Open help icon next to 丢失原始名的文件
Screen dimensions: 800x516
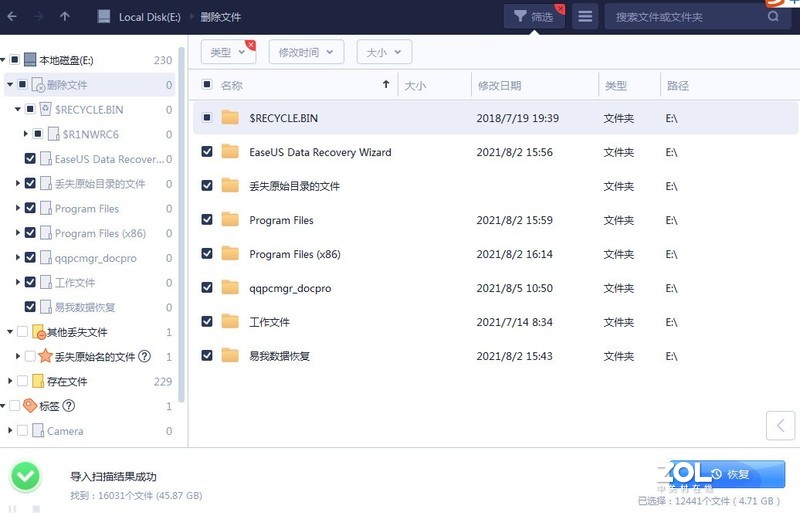144,356
